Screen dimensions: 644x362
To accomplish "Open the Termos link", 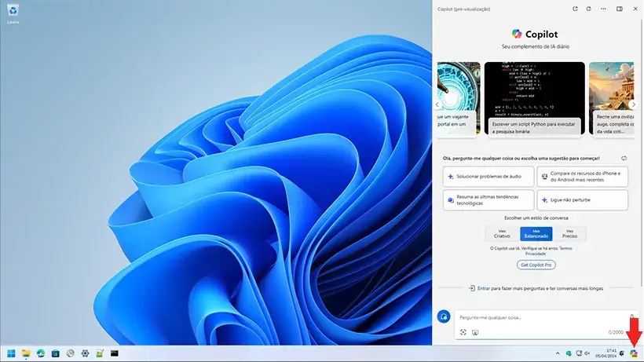I will [x=565, y=248].
